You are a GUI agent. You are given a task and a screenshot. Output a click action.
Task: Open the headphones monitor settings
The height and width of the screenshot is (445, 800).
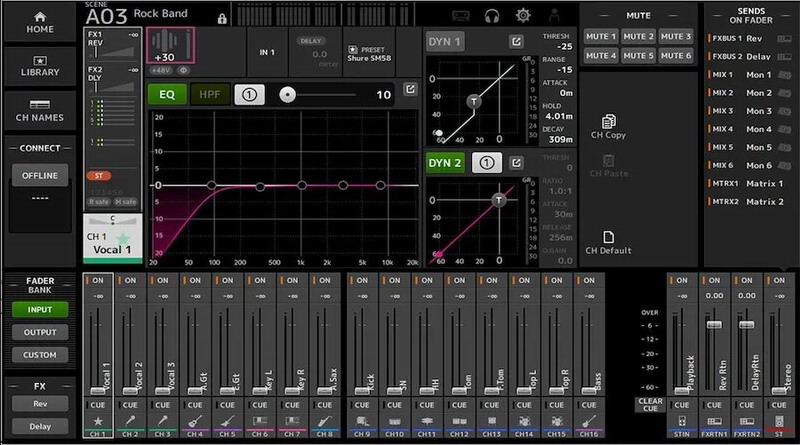click(x=492, y=16)
